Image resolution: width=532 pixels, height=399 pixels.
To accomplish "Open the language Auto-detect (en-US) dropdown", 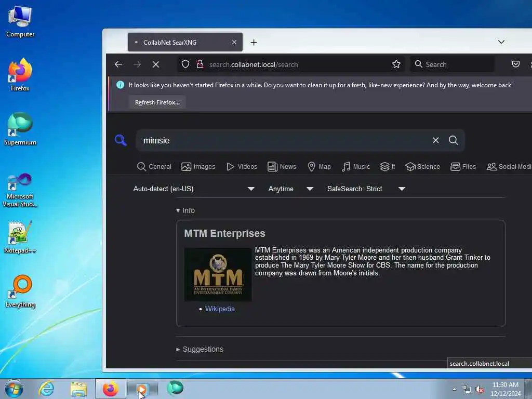I will pyautogui.click(x=194, y=189).
